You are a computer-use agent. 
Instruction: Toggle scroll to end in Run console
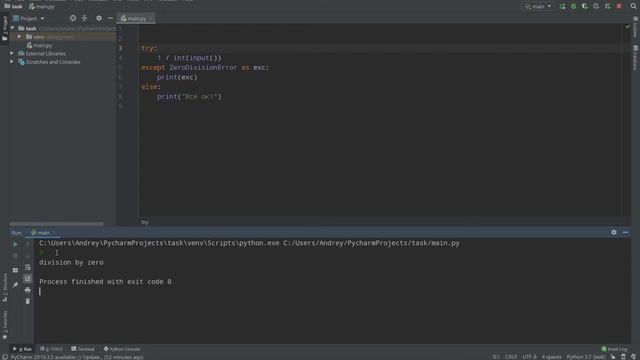pos(28,278)
